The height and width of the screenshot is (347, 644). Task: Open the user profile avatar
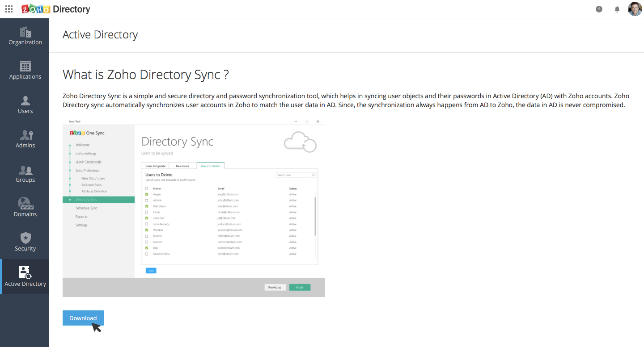pos(635,9)
